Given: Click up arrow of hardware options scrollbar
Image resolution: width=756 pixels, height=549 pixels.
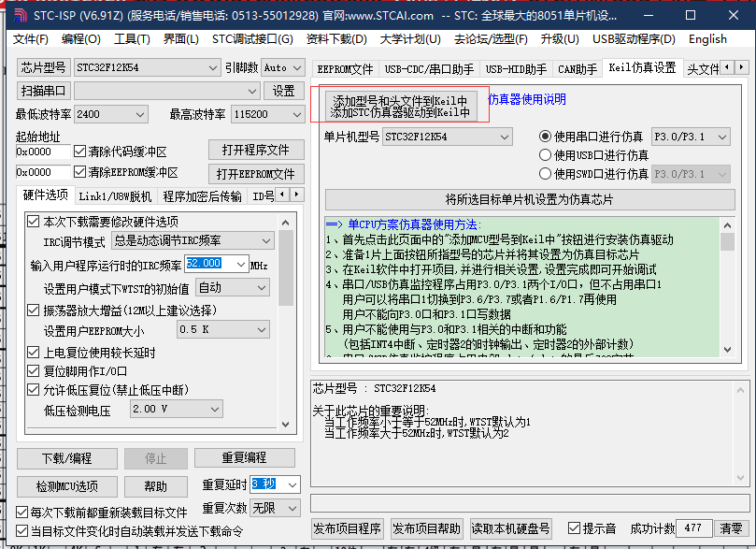Looking at the screenshot, I should [285, 223].
